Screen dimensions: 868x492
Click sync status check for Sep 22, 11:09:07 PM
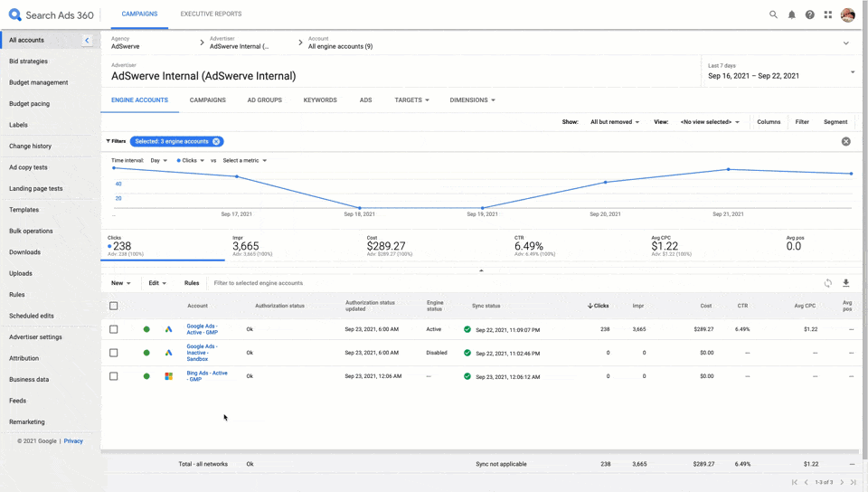(x=467, y=329)
